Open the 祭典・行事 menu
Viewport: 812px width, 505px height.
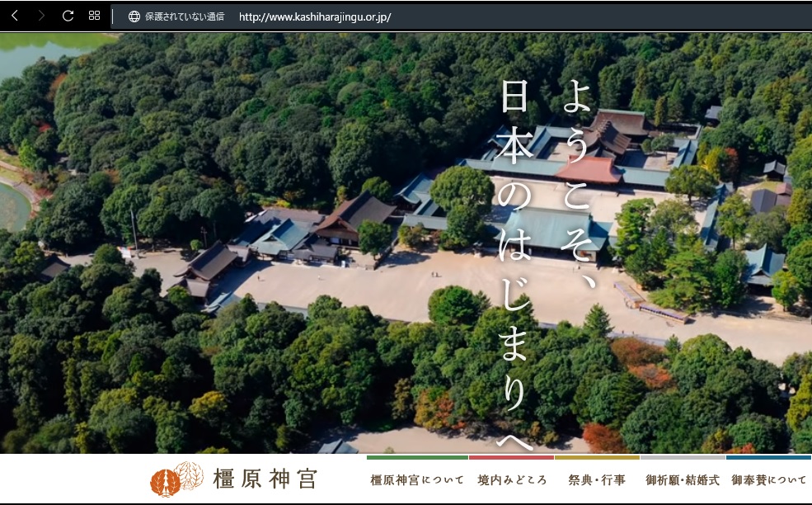tap(597, 480)
